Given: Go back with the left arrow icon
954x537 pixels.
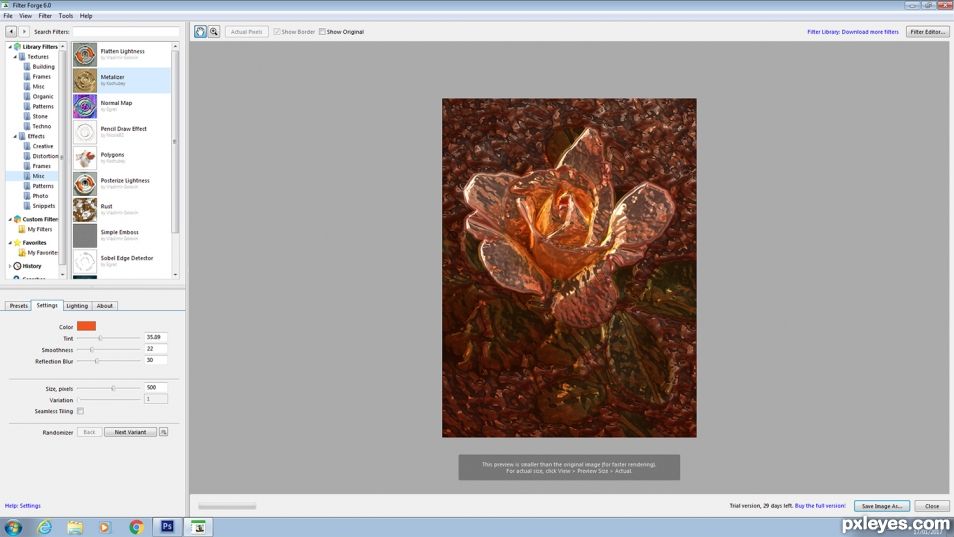Looking at the screenshot, I should 11,32.
